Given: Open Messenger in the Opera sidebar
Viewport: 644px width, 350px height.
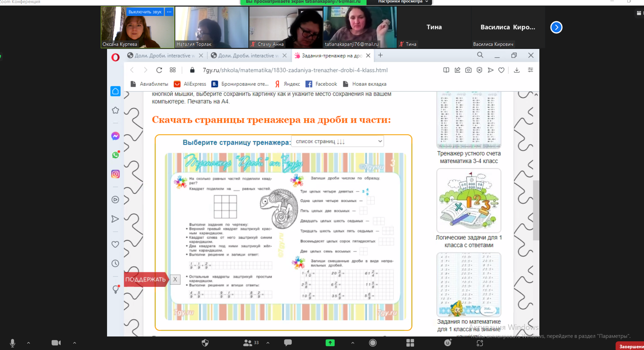Looking at the screenshot, I should (115, 136).
